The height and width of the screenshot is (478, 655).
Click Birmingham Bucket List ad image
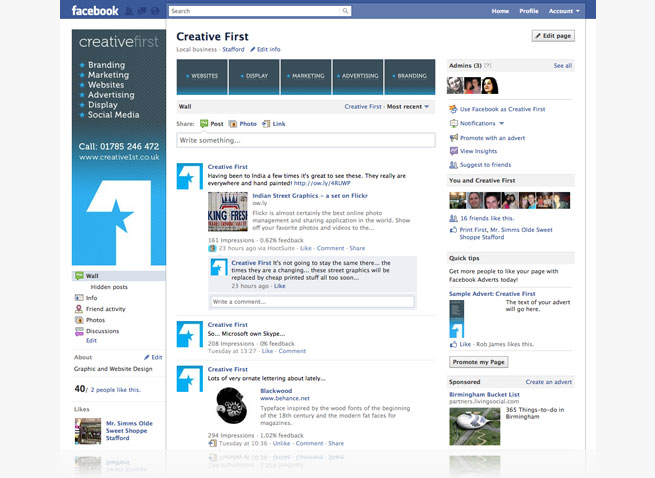pos(475,427)
